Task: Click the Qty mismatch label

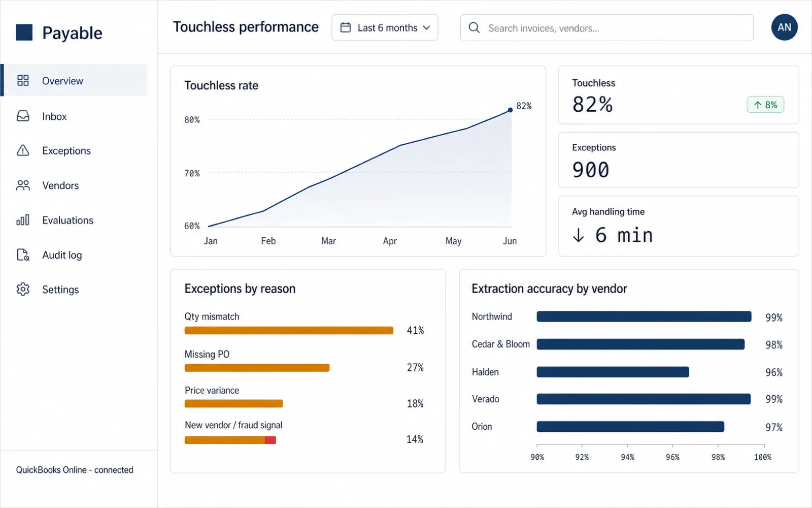Action: click(212, 316)
